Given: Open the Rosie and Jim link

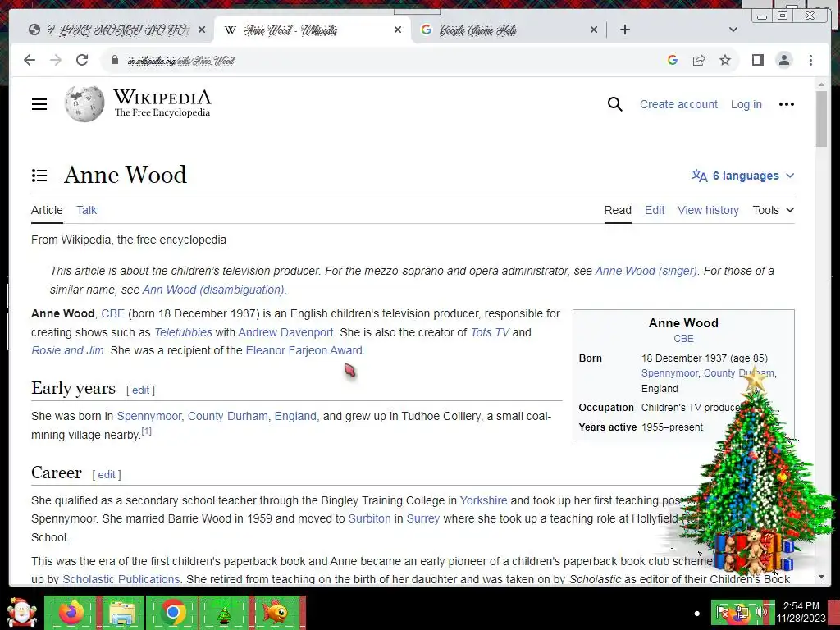Looking at the screenshot, I should [x=67, y=350].
